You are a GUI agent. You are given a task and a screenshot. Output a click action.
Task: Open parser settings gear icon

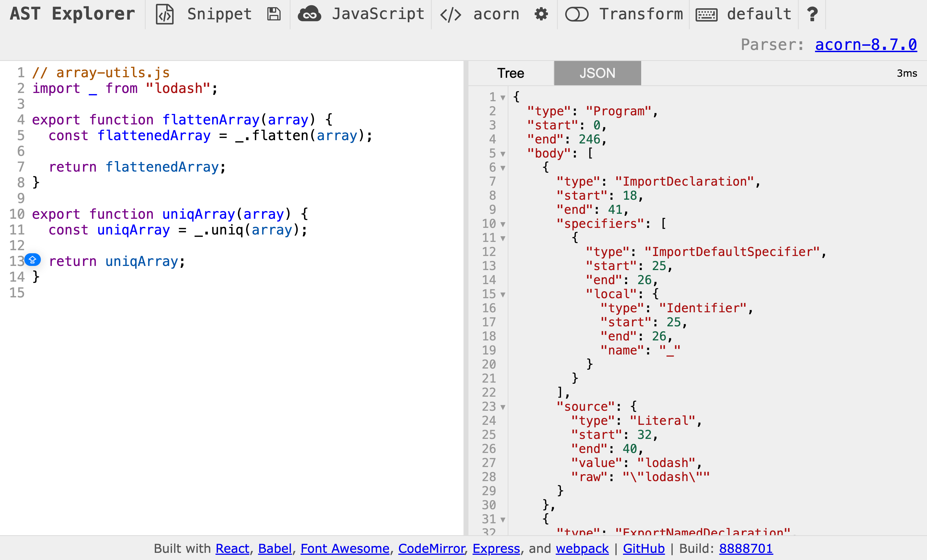click(x=541, y=14)
